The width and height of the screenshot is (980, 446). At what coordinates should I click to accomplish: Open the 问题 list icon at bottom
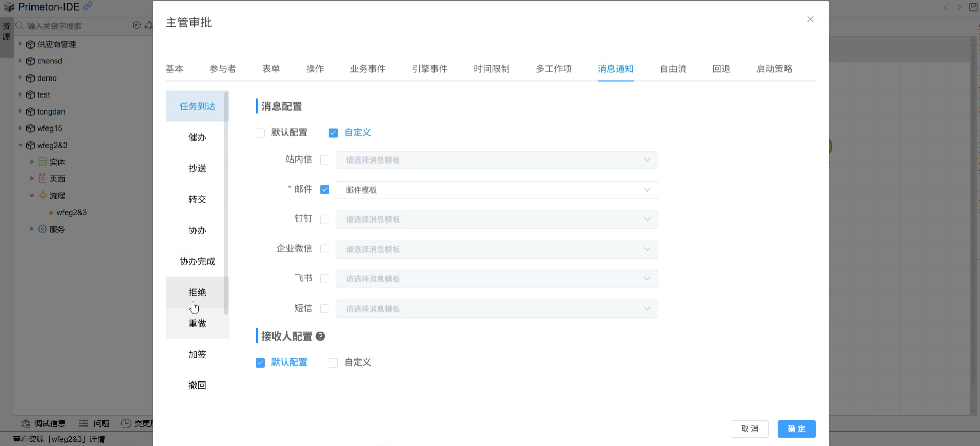[84, 423]
